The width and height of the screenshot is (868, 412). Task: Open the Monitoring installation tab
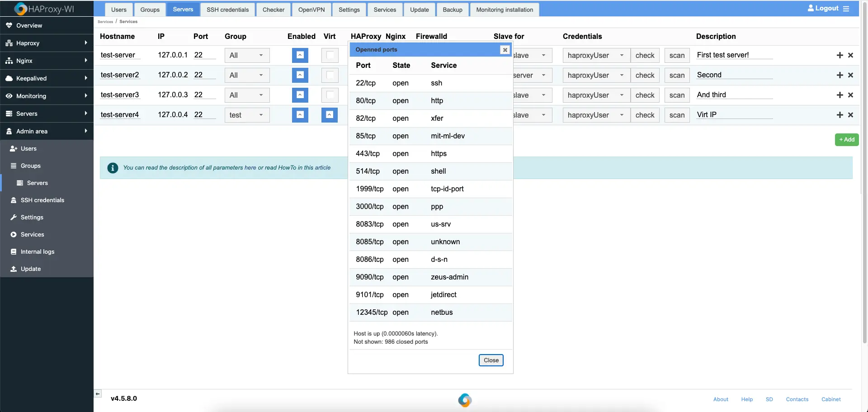(504, 9)
